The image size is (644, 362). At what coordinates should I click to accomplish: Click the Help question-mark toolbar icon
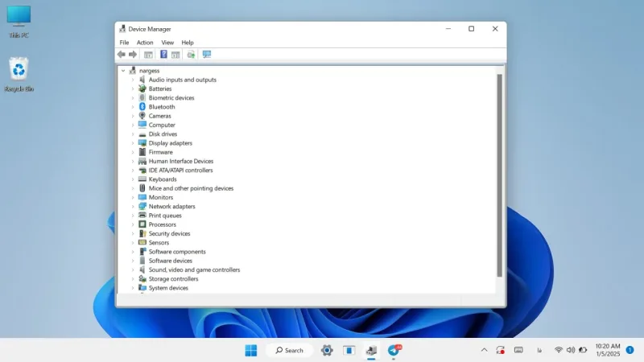pyautogui.click(x=163, y=54)
